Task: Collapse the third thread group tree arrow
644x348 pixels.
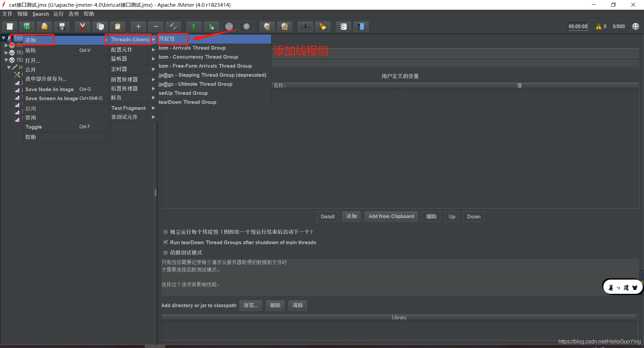Action: 6,60
